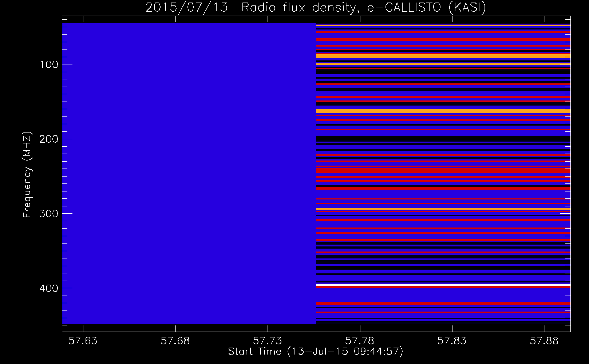Click the 57.88 time tick label
This screenshot has height=364, width=589.
click(x=544, y=341)
